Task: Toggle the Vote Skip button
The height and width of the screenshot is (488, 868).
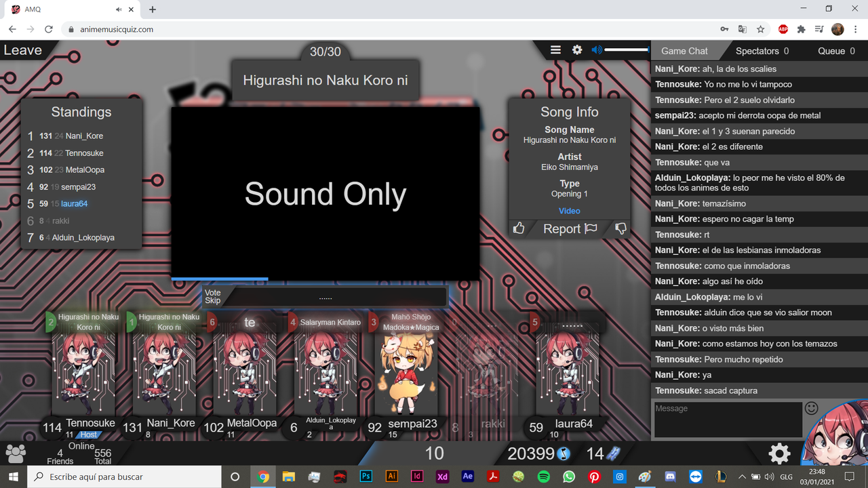Action: point(213,297)
